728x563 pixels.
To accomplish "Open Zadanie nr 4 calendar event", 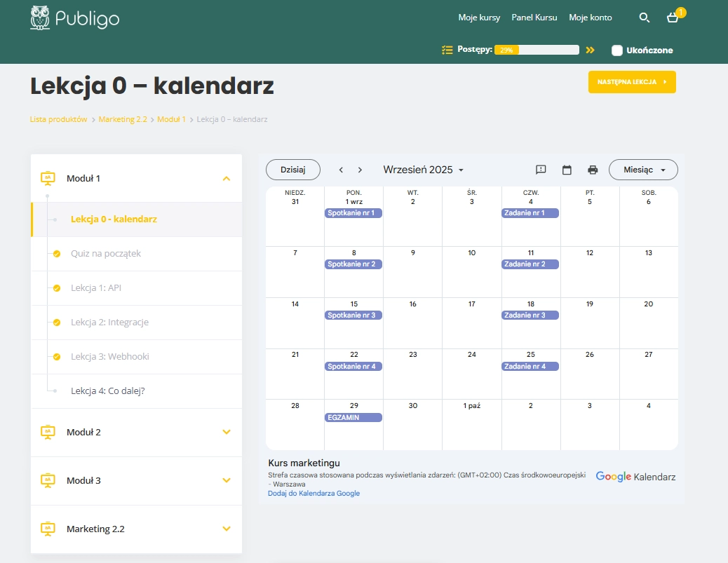I will (530, 366).
